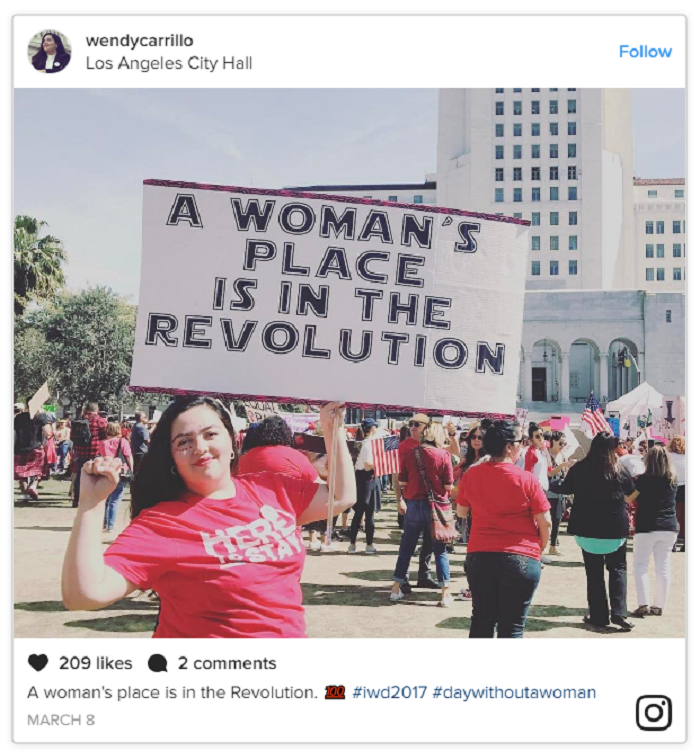Click the small flag held in the crowd
The height and width of the screenshot is (751, 700).
(385, 455)
